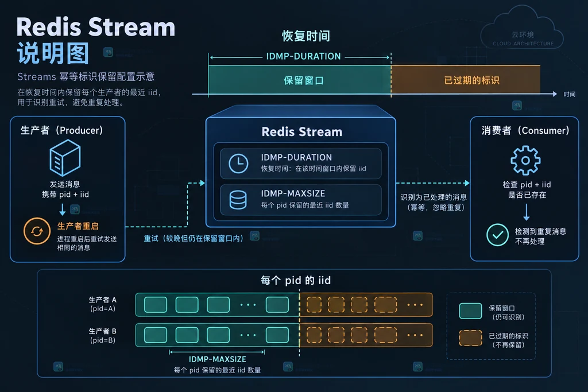The height and width of the screenshot is (392, 588).
Task: Click the card description '每个 pid 保留的最近 iid 数量'
Action: [x=305, y=205]
